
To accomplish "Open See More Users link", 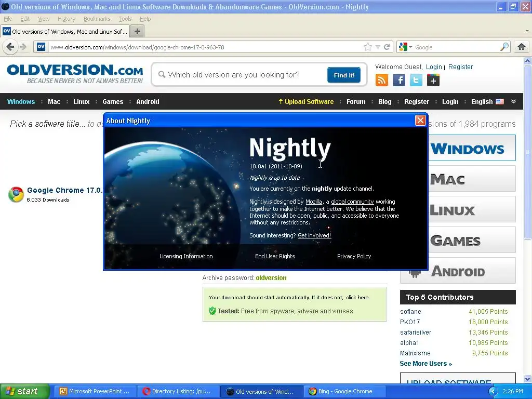I will 425,363.
